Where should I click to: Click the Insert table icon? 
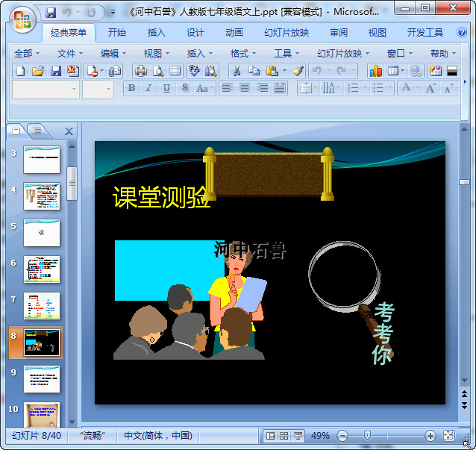coord(393,71)
